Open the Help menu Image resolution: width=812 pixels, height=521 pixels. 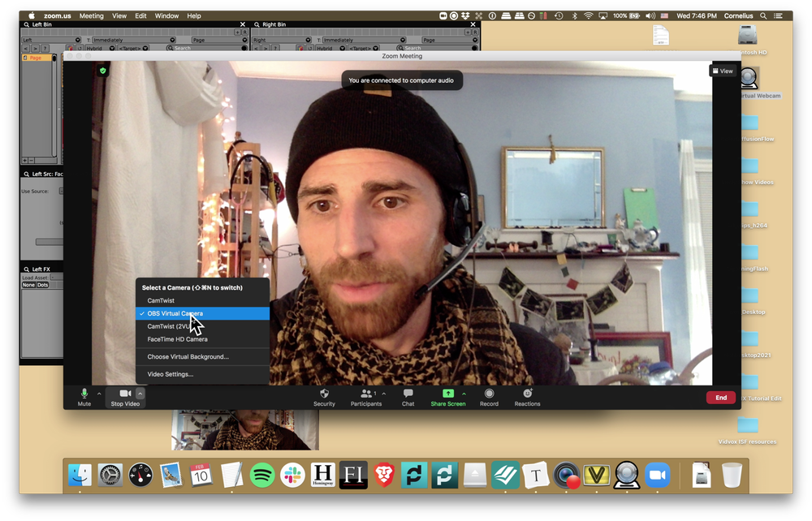[194, 16]
